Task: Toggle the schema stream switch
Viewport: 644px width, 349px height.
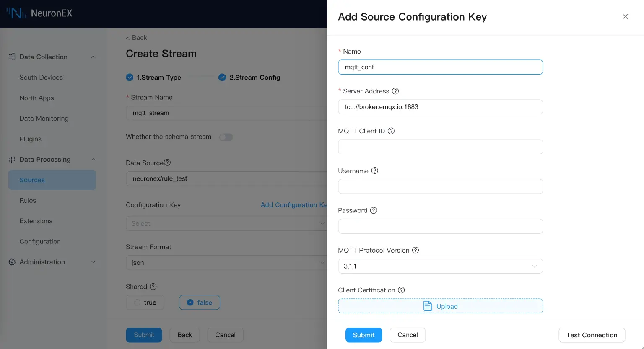Action: pyautogui.click(x=226, y=137)
